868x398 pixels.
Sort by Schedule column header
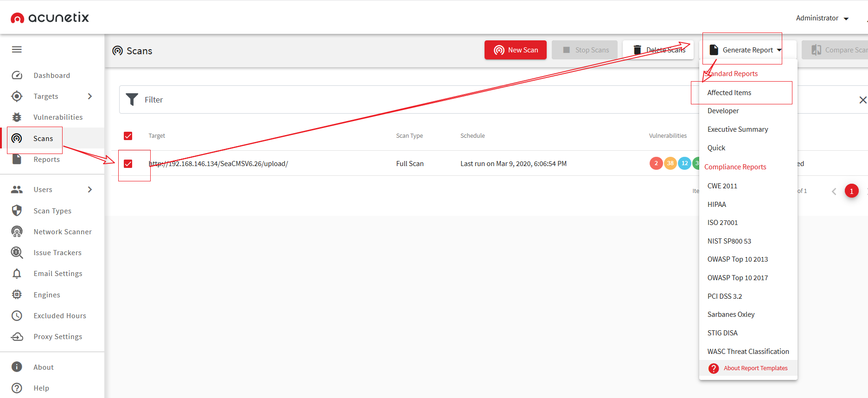tap(472, 136)
